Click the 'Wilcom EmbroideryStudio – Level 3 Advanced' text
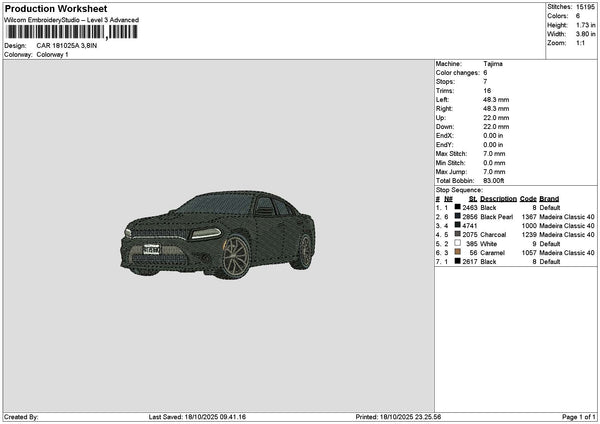The width and height of the screenshot is (600, 424). pyautogui.click(x=72, y=20)
